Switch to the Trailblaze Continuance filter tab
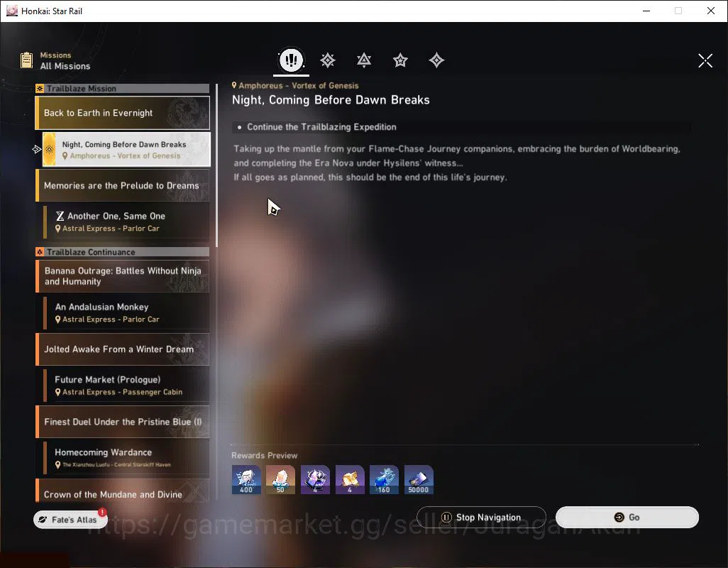728x568 pixels. (x=364, y=60)
